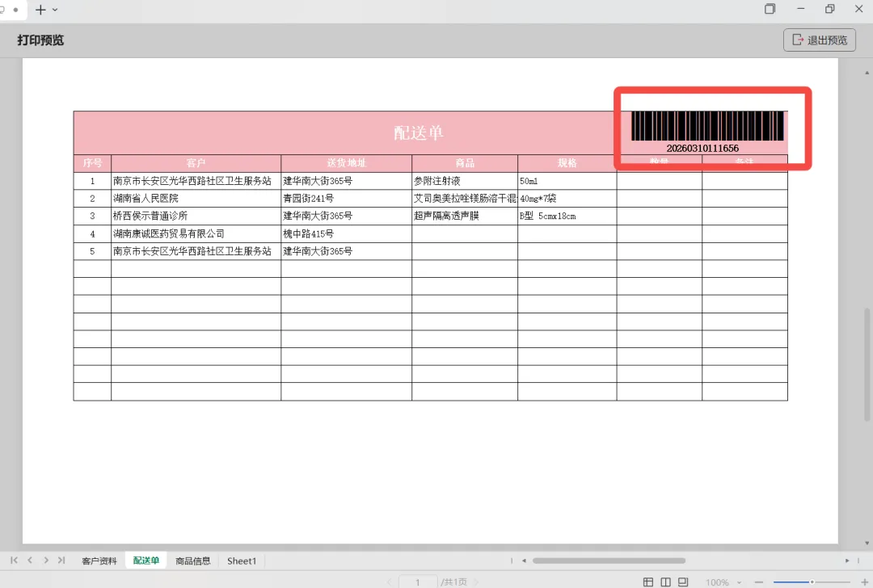The image size is (873, 588).
Task: Click cell 参附注射液
Action: pos(465,181)
